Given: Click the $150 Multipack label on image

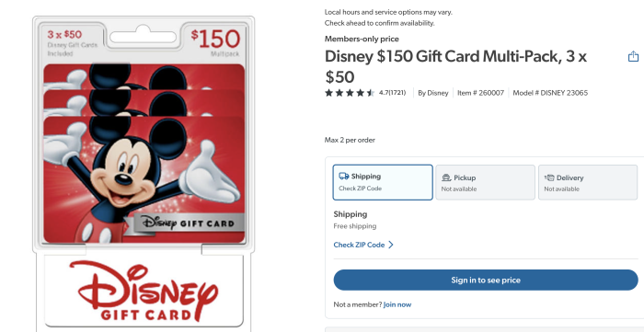Looking at the screenshot, I should [x=215, y=42].
